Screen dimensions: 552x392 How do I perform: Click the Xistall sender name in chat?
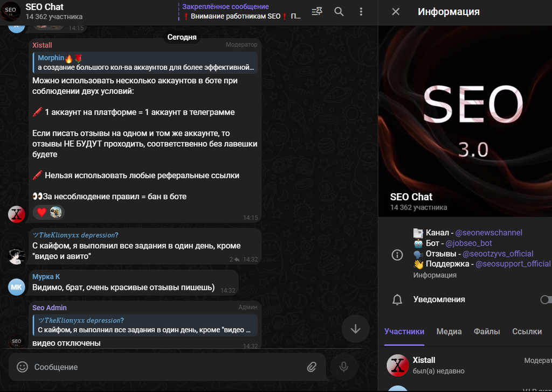coord(42,45)
